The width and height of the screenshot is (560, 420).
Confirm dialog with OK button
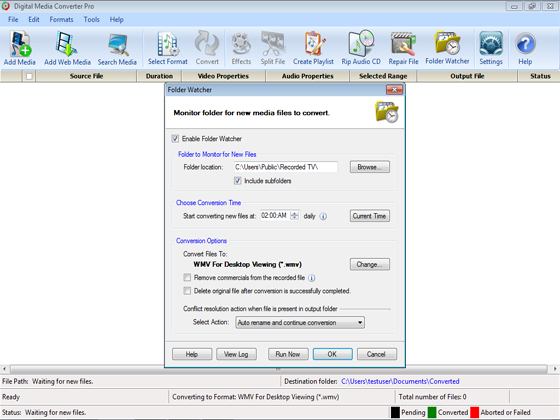332,354
